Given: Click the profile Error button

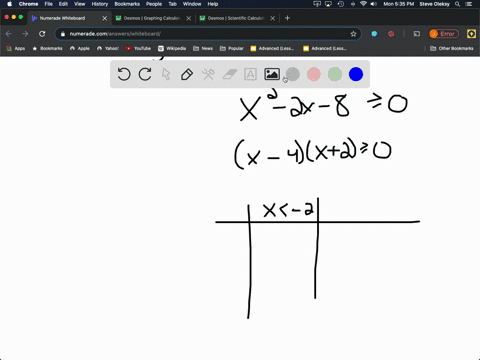Looking at the screenshot, I should tap(444, 34).
